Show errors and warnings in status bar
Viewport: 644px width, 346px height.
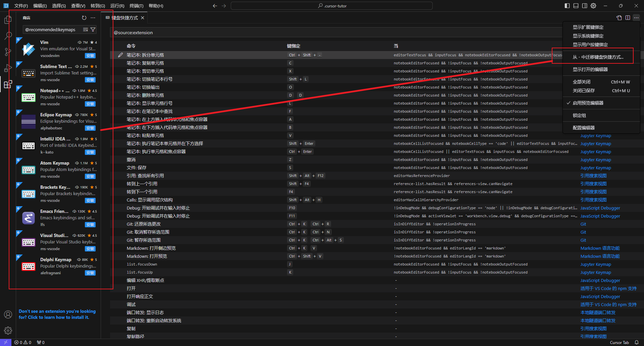[x=23, y=342]
